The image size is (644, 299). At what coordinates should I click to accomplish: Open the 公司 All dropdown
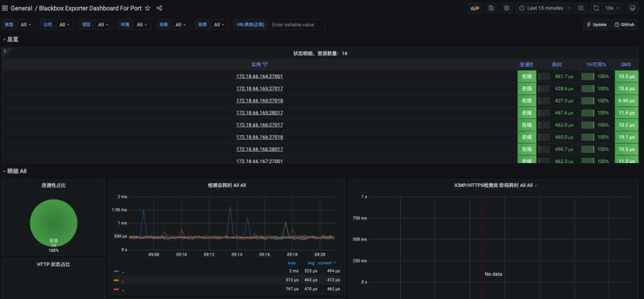65,25
